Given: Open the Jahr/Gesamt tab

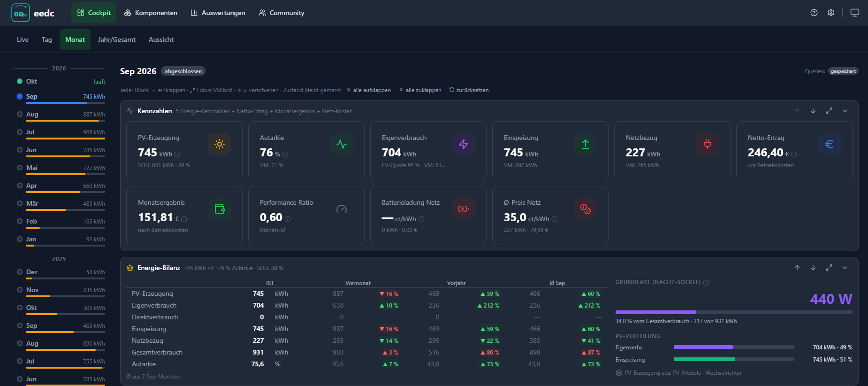Looking at the screenshot, I should pos(117,39).
